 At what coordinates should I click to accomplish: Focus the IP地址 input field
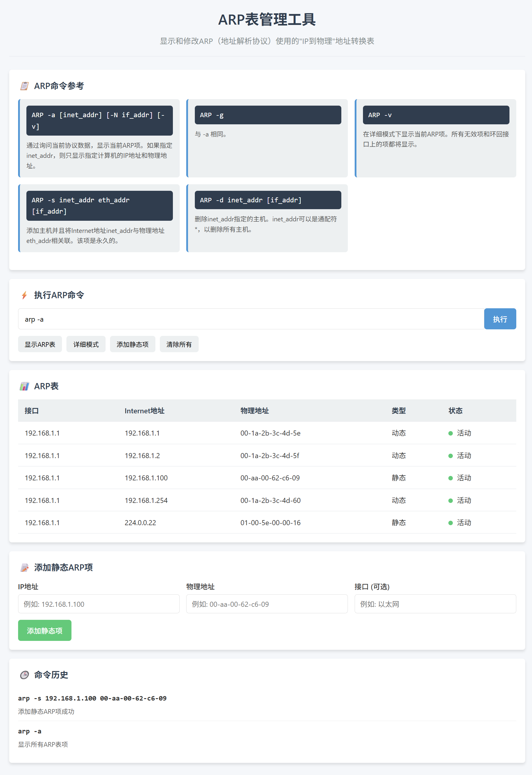99,604
